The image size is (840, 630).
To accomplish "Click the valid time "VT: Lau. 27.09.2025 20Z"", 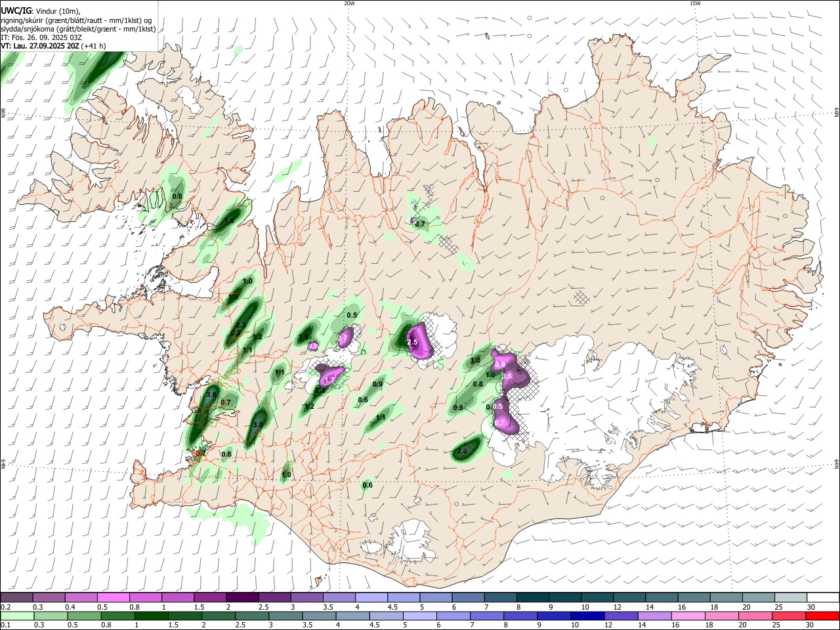I will [x=40, y=46].
